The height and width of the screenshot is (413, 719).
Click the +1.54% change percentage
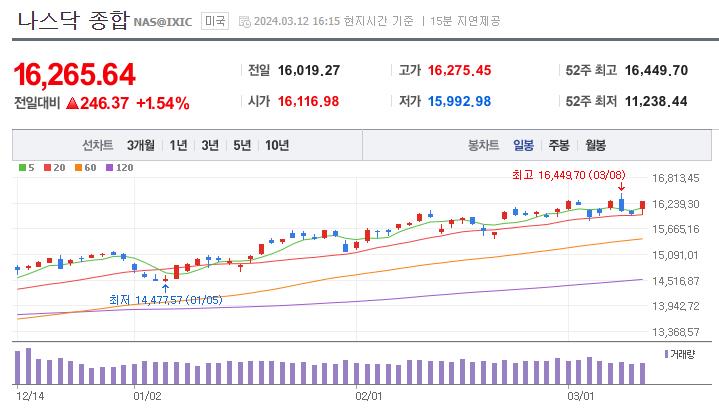coord(163,103)
